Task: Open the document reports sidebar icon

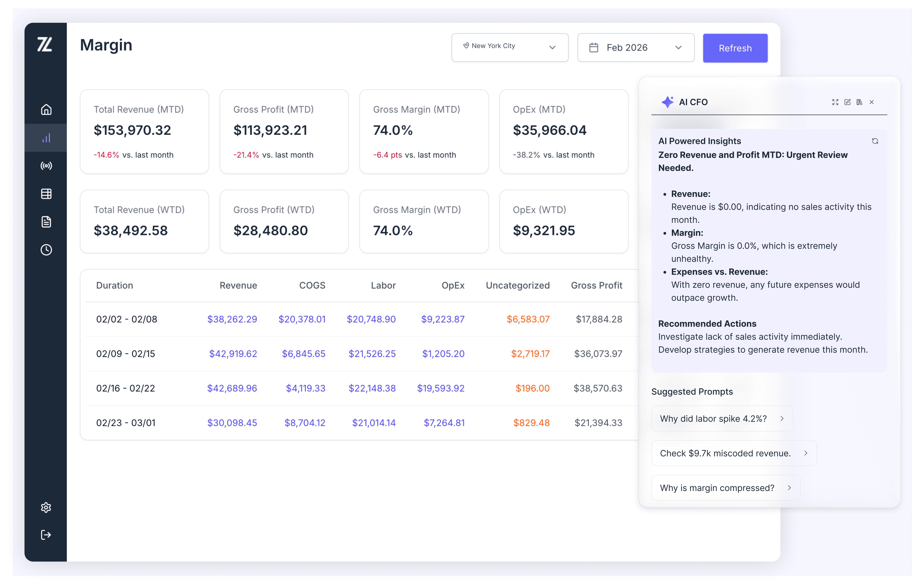Action: (x=46, y=222)
